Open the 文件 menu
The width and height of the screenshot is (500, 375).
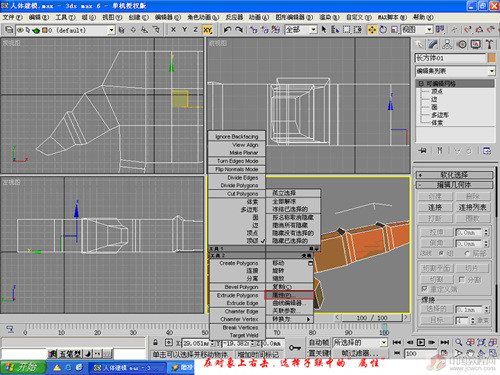tap(12, 17)
